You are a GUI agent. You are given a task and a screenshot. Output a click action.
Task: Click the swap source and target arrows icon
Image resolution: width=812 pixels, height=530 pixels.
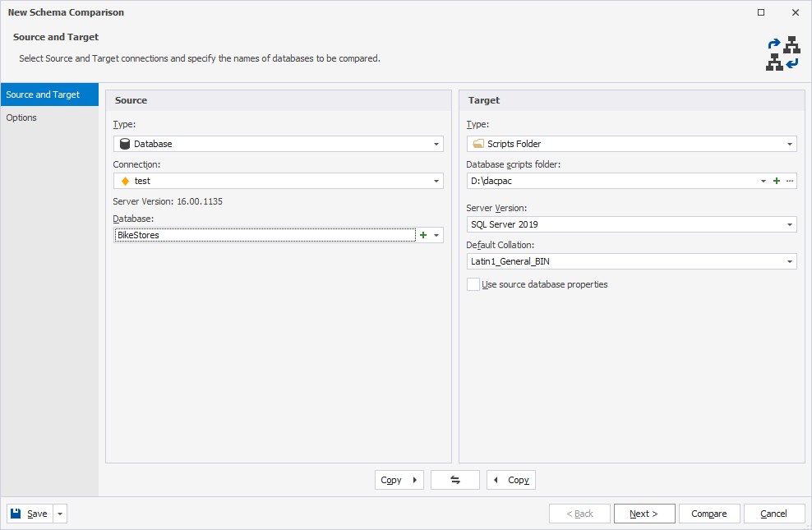click(x=455, y=479)
